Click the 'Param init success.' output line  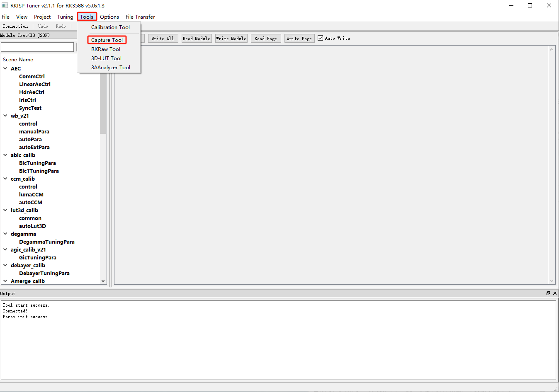(x=26, y=317)
